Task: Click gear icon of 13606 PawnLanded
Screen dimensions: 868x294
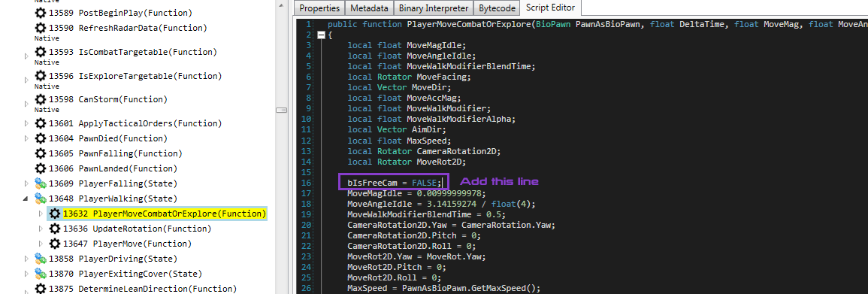Action: point(41,168)
